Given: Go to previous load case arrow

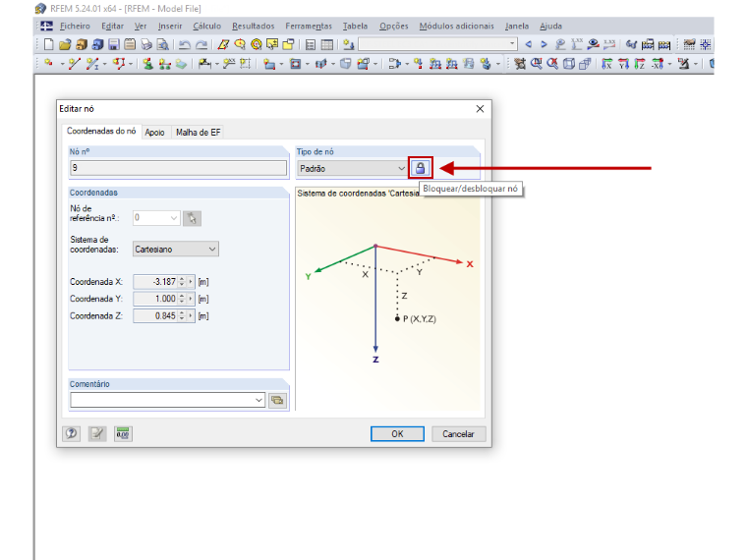Looking at the screenshot, I should click(x=529, y=44).
